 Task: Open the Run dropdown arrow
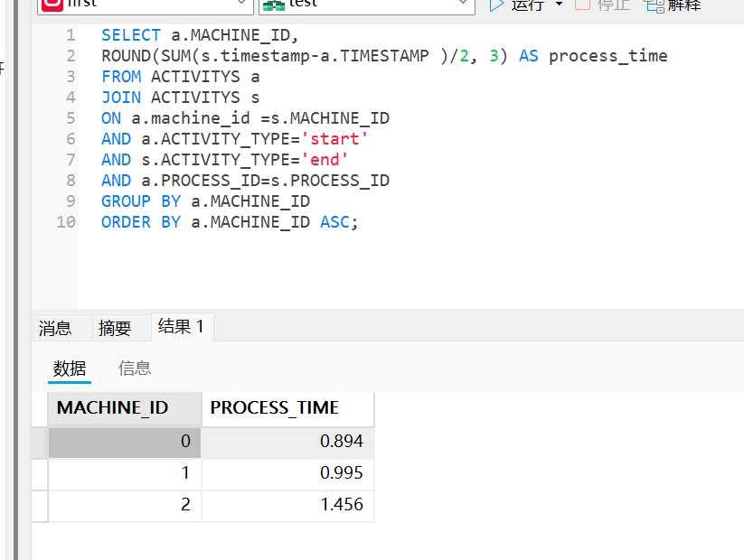pyautogui.click(x=559, y=5)
